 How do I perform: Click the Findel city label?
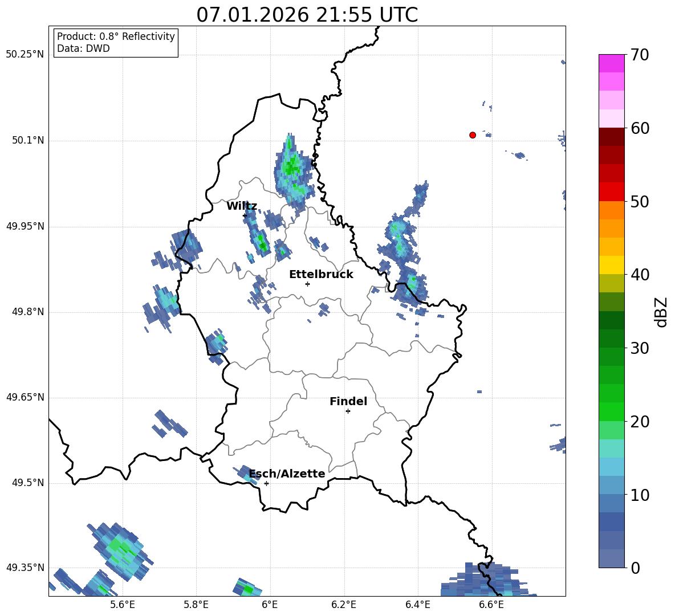tap(348, 401)
